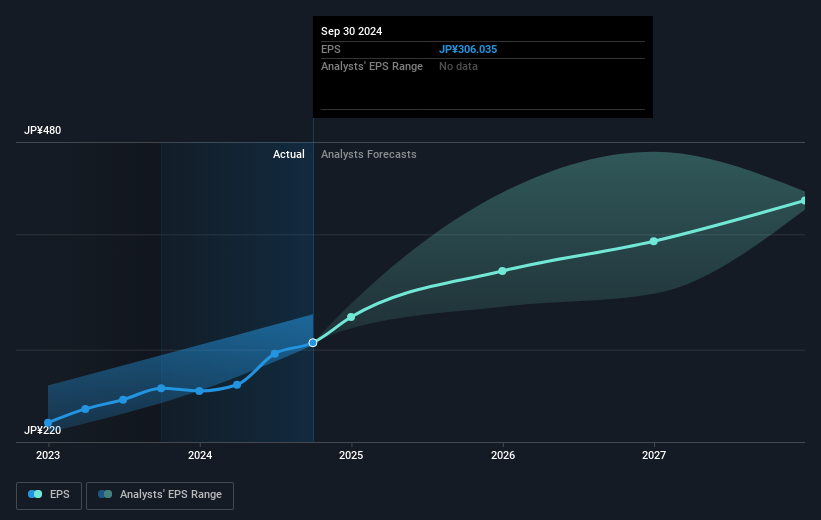Image resolution: width=821 pixels, height=520 pixels.
Task: Click the JP¥220 y-axis label
Action: click(42, 430)
